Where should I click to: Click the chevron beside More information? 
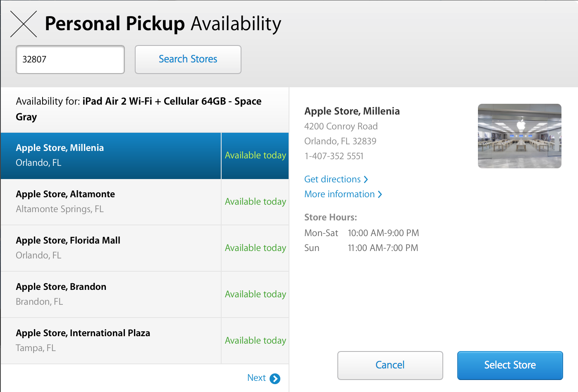[x=380, y=194]
